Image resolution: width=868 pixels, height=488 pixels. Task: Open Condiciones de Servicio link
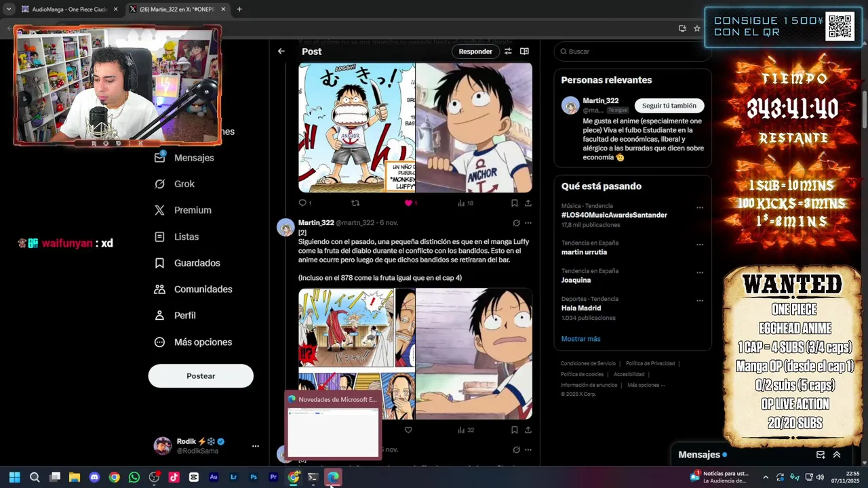pyautogui.click(x=589, y=364)
